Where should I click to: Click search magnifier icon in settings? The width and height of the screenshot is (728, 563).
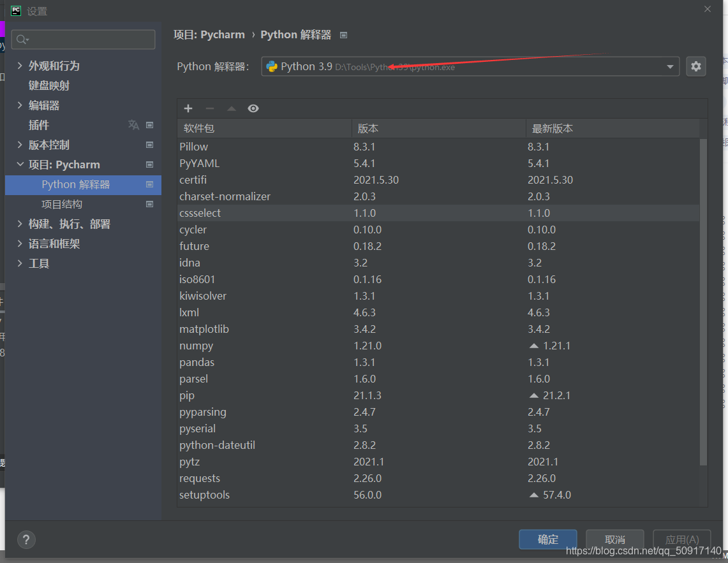(22, 40)
